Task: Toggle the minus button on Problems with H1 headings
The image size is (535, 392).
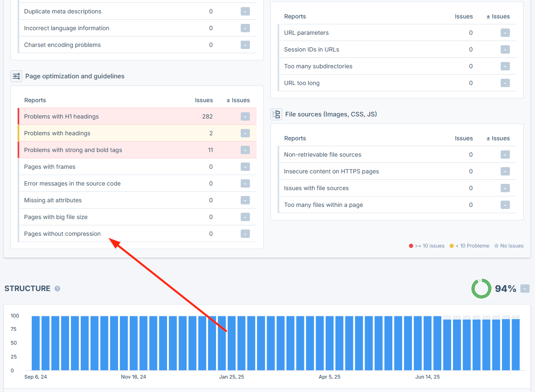Action: pos(245,116)
